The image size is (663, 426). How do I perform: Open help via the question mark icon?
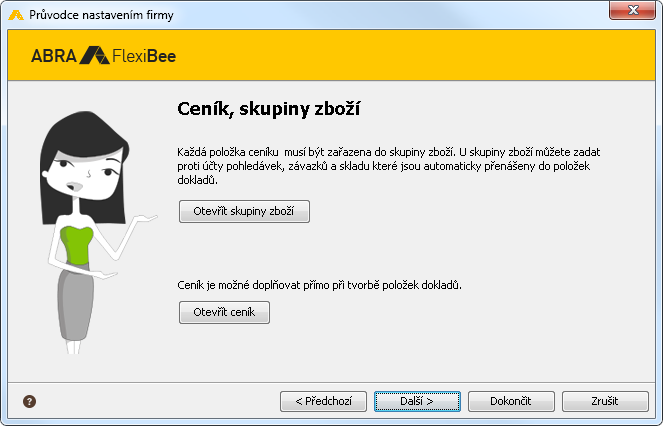coord(29,401)
